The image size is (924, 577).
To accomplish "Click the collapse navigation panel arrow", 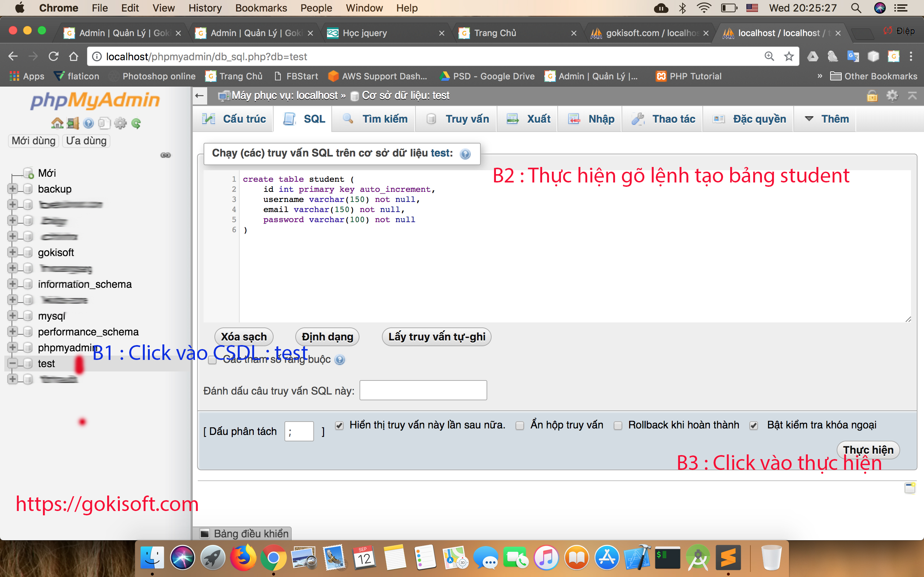I will (200, 96).
